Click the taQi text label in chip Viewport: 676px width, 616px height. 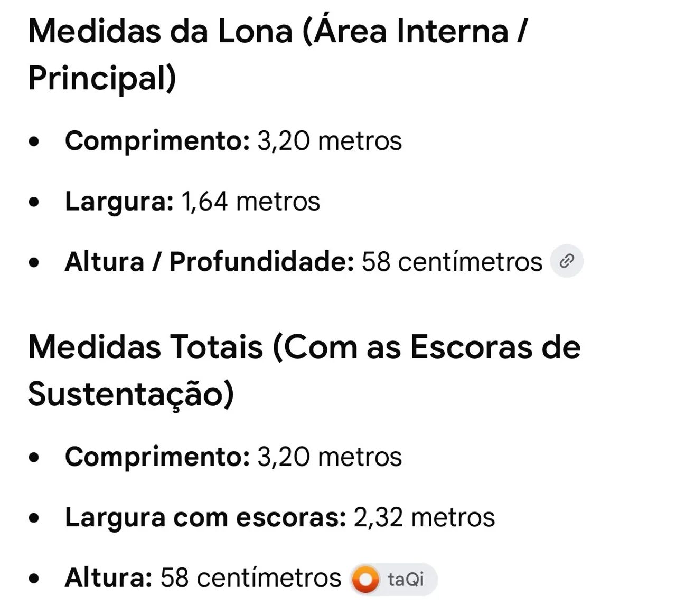[406, 579]
